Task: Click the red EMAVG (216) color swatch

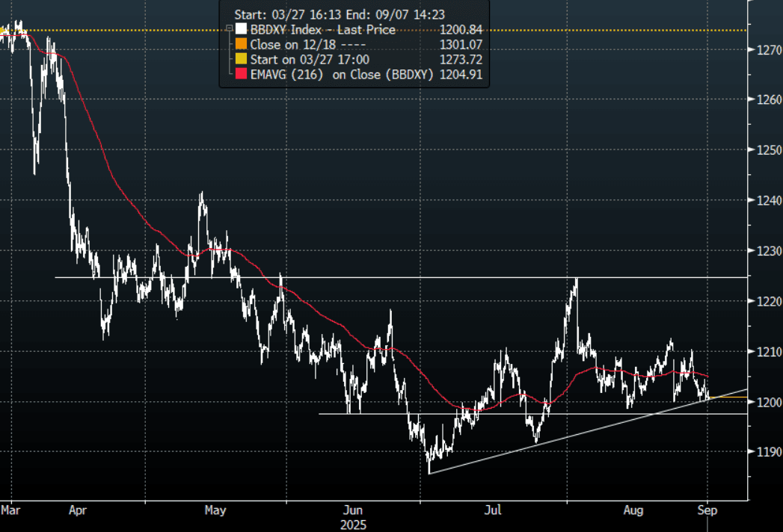Action: 241,74
